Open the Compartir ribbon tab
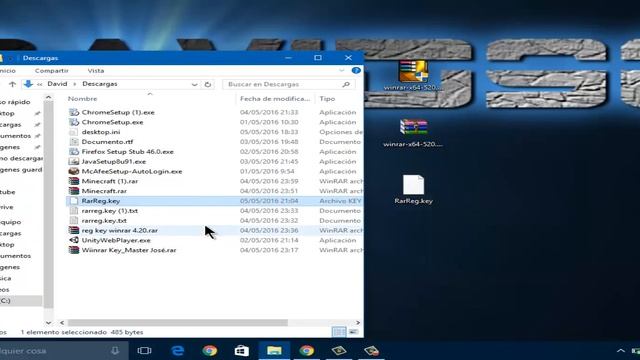The width and height of the screenshot is (640, 360). tap(52, 71)
